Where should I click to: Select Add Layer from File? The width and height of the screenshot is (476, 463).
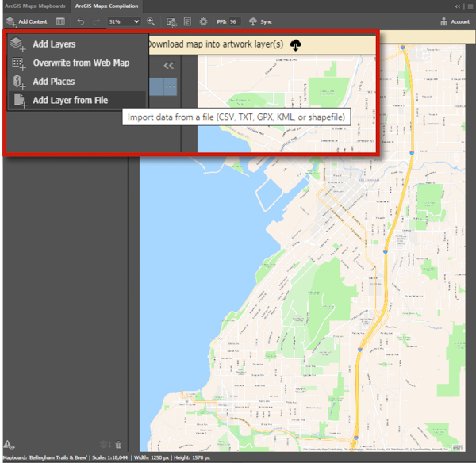[70, 101]
